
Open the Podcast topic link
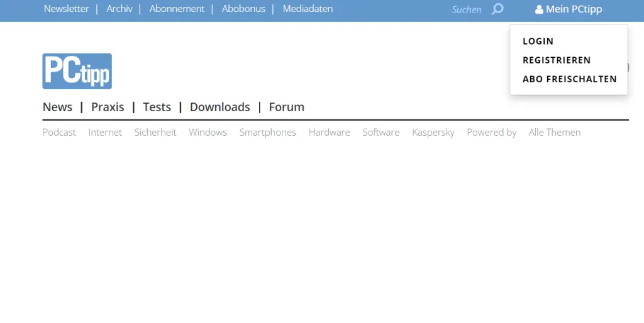click(59, 132)
